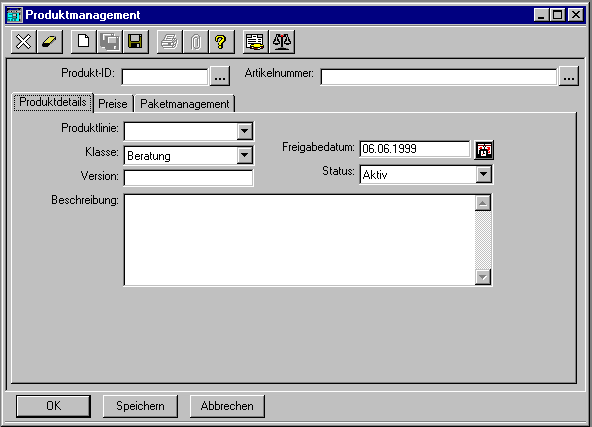Click the printer toolbar icon
592x427 pixels.
pyautogui.click(x=169, y=42)
